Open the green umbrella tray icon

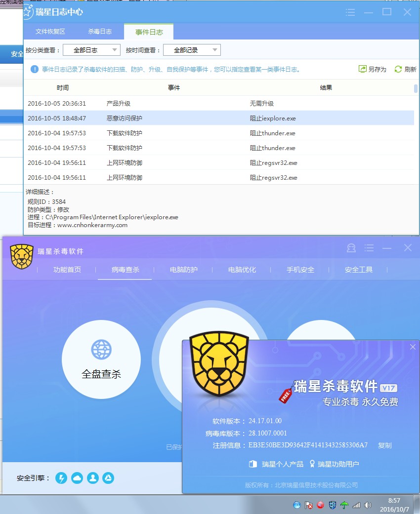coord(344,505)
